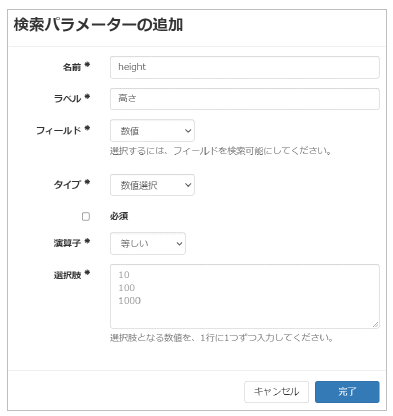Click the blue 完了 button
The image size is (393, 416).
(347, 392)
